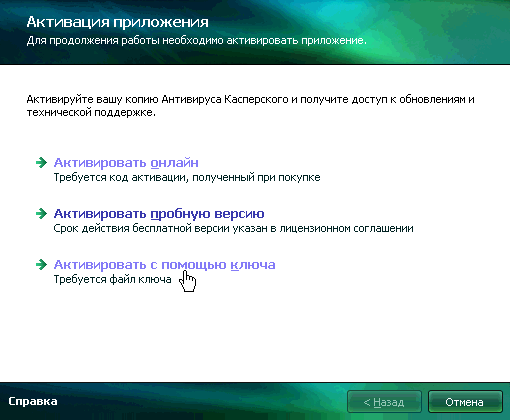The width and height of the screenshot is (510, 420).
Task: Click the Требуется файл ключа description
Action: pos(113,279)
